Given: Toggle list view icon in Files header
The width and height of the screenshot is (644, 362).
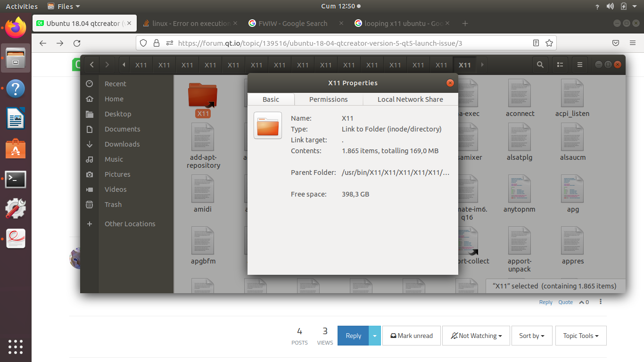Looking at the screenshot, I should 560,65.
